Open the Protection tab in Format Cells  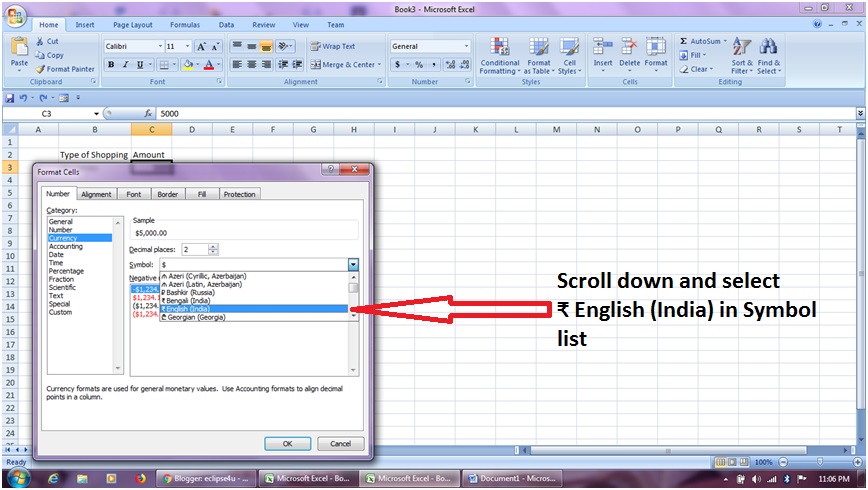coord(239,194)
